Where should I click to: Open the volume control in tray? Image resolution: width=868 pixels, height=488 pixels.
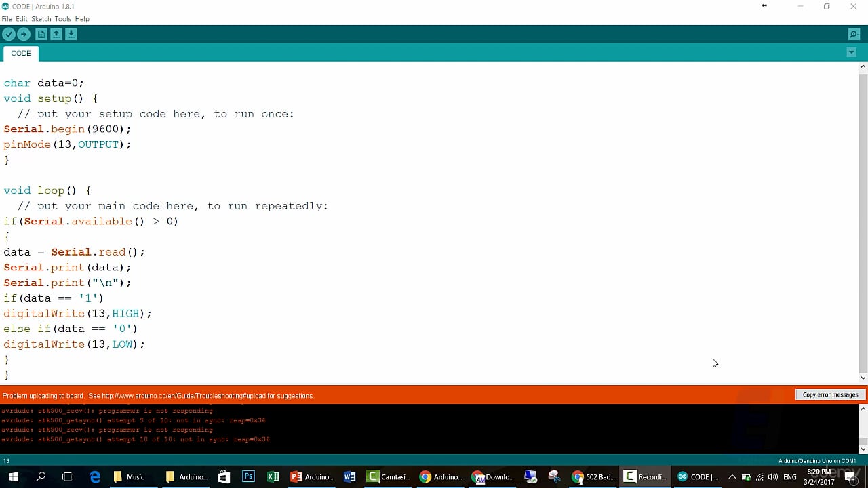point(773,477)
